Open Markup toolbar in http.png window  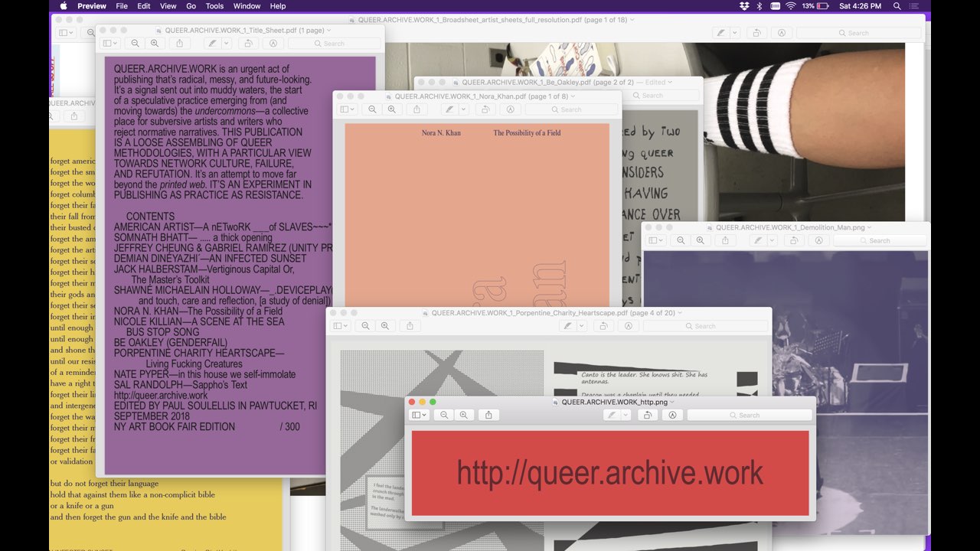(672, 415)
